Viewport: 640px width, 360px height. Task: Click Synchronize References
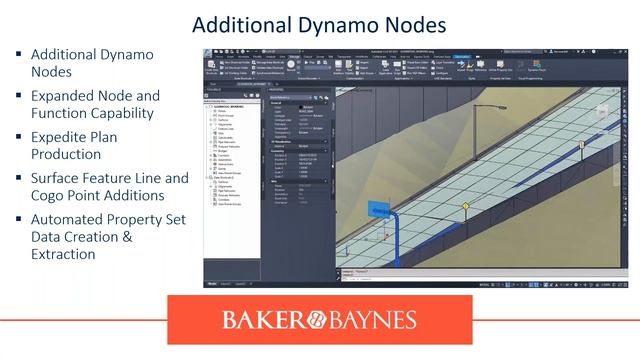pos(268,73)
